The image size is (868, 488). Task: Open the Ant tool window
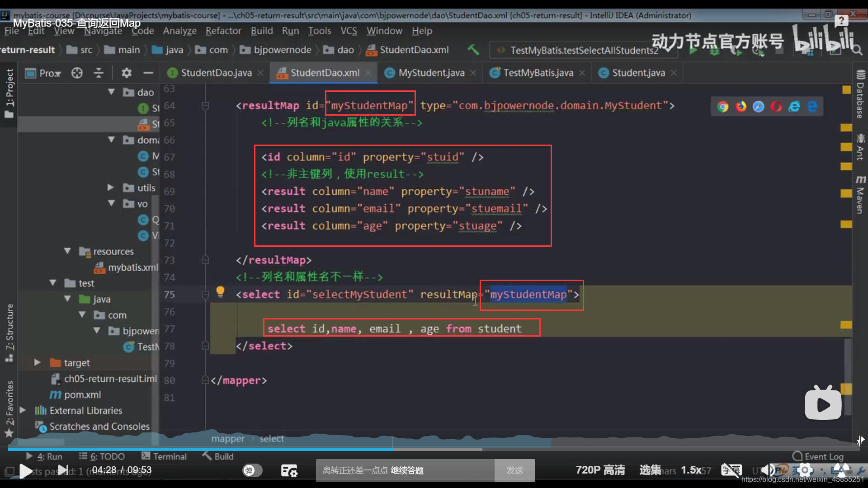pyautogui.click(x=860, y=147)
